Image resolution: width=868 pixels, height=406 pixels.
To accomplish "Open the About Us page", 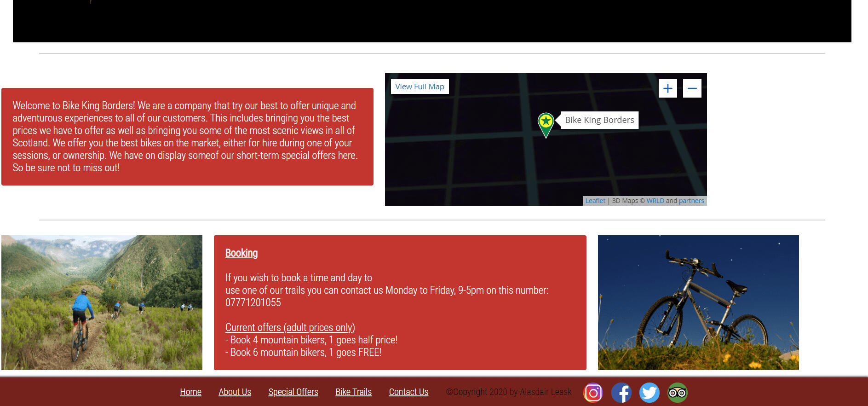I will [235, 392].
